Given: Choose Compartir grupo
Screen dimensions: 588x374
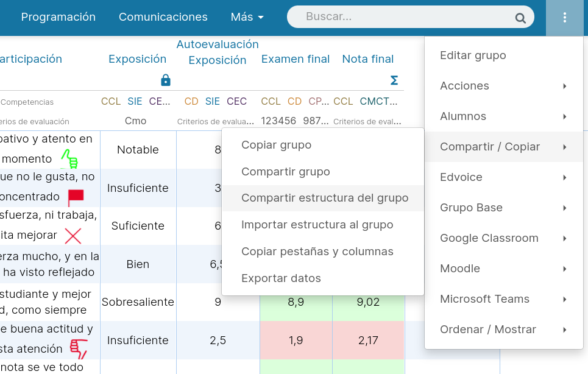Looking at the screenshot, I should pyautogui.click(x=323, y=172).
